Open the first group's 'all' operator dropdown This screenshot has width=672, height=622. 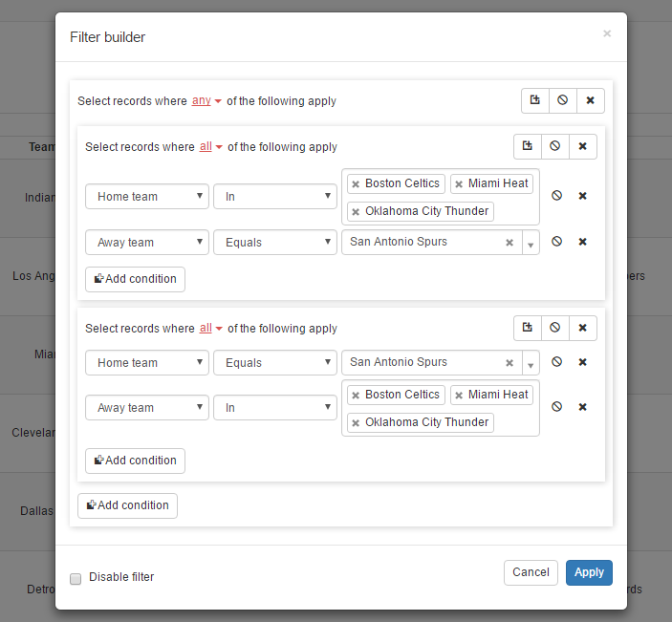211,147
